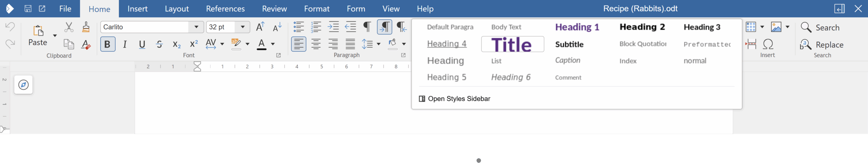This screenshot has width=868, height=163.
Task: Toggle Bold formatting
Action: [107, 44]
